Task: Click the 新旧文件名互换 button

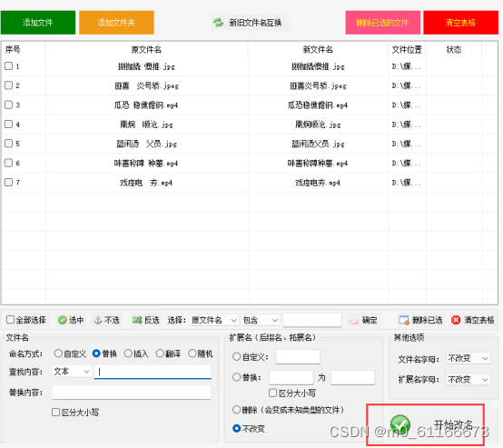Action: point(250,23)
